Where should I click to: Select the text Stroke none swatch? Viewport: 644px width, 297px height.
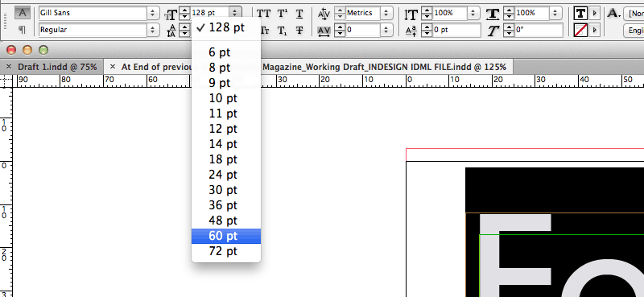pyautogui.click(x=580, y=30)
